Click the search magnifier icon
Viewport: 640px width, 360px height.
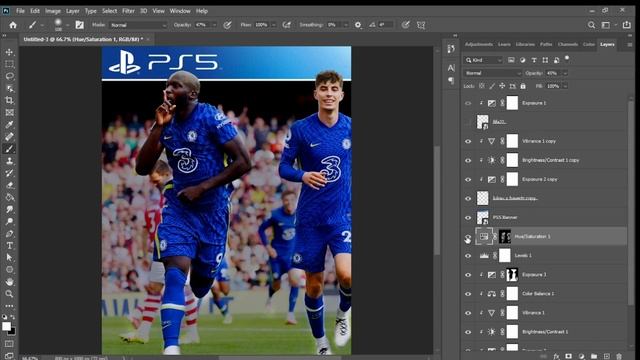[x=591, y=25]
